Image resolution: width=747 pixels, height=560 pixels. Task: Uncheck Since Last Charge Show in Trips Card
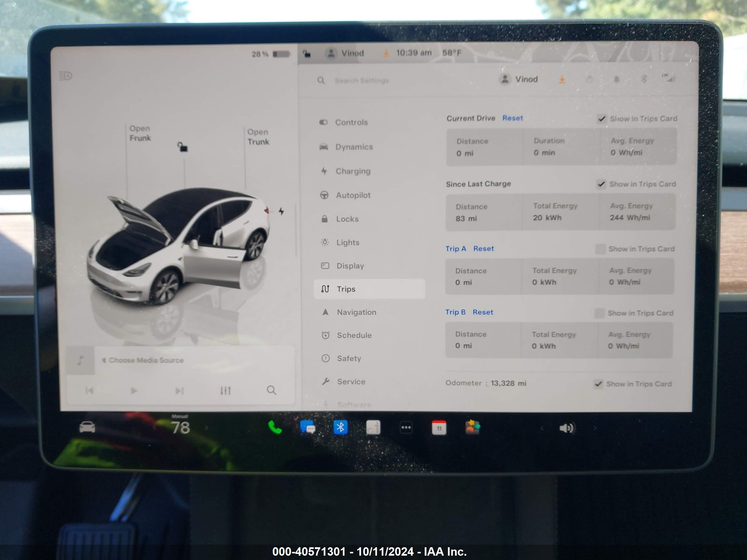click(601, 184)
